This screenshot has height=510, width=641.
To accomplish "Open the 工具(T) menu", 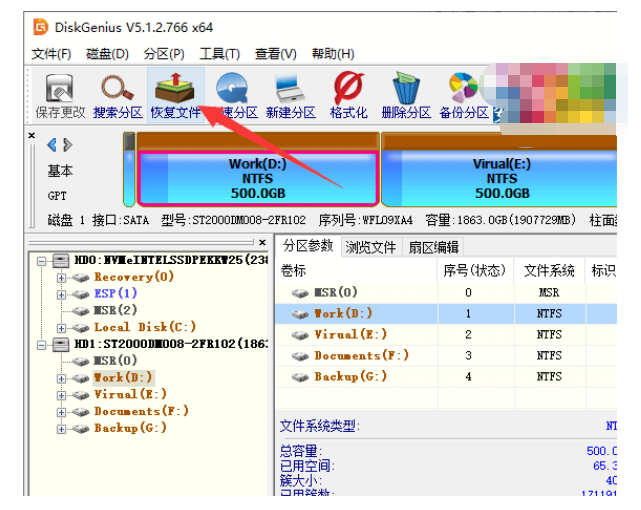I will coord(219,54).
